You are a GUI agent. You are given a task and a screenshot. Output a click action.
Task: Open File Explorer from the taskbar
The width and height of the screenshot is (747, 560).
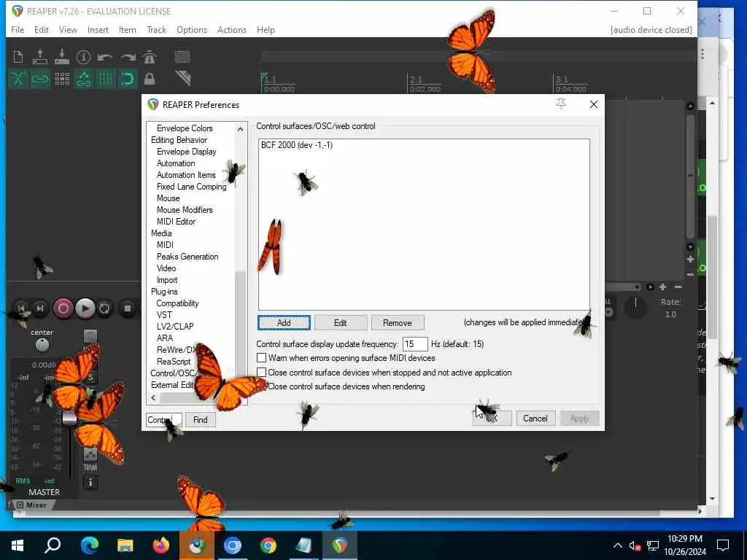click(125, 545)
